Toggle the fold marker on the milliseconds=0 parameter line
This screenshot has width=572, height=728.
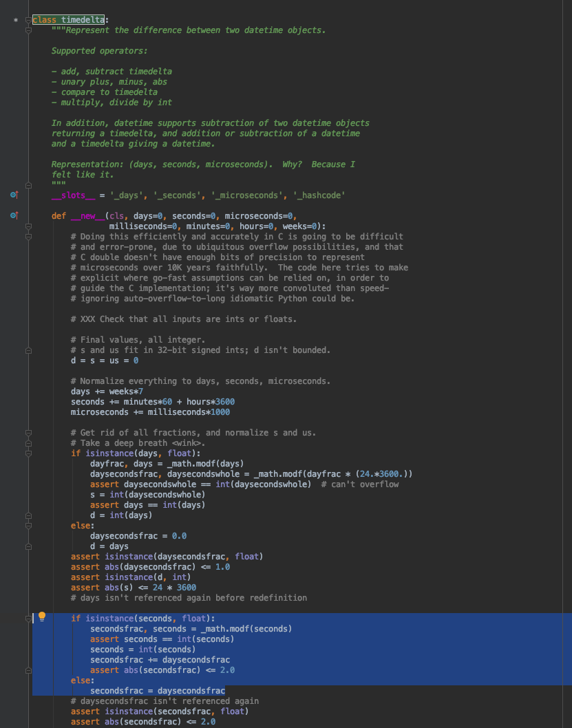point(28,226)
